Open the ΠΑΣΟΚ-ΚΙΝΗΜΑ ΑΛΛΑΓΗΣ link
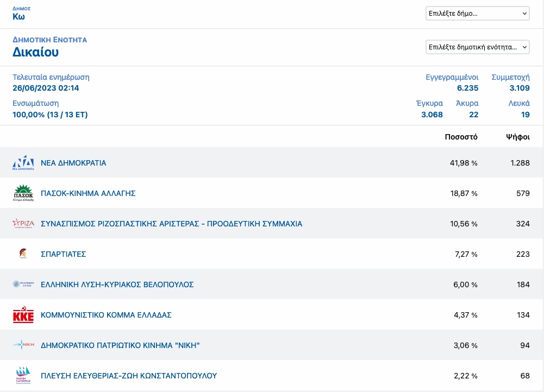The height and width of the screenshot is (392, 544). coord(88,193)
